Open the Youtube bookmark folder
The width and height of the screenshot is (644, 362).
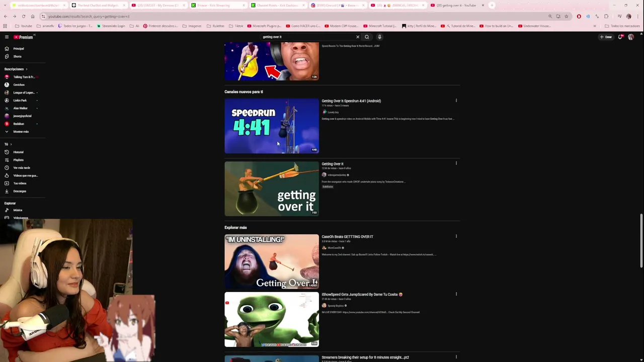pos(24,26)
